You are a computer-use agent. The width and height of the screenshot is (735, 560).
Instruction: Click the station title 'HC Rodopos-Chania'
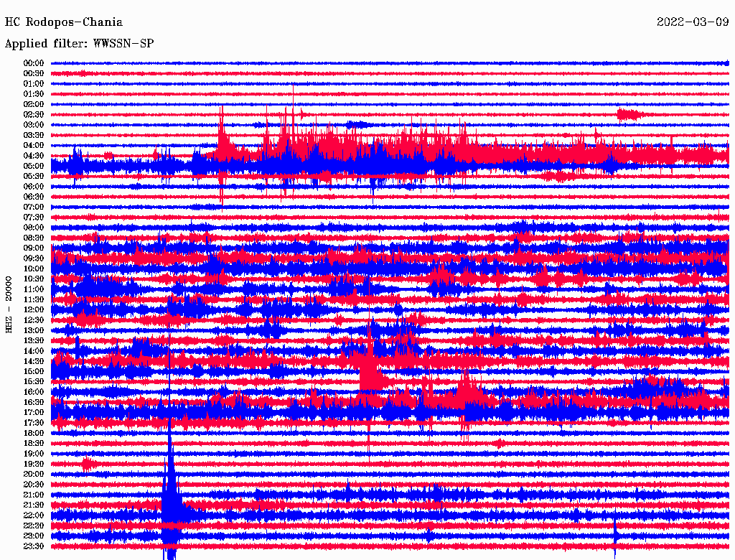pyautogui.click(x=64, y=22)
